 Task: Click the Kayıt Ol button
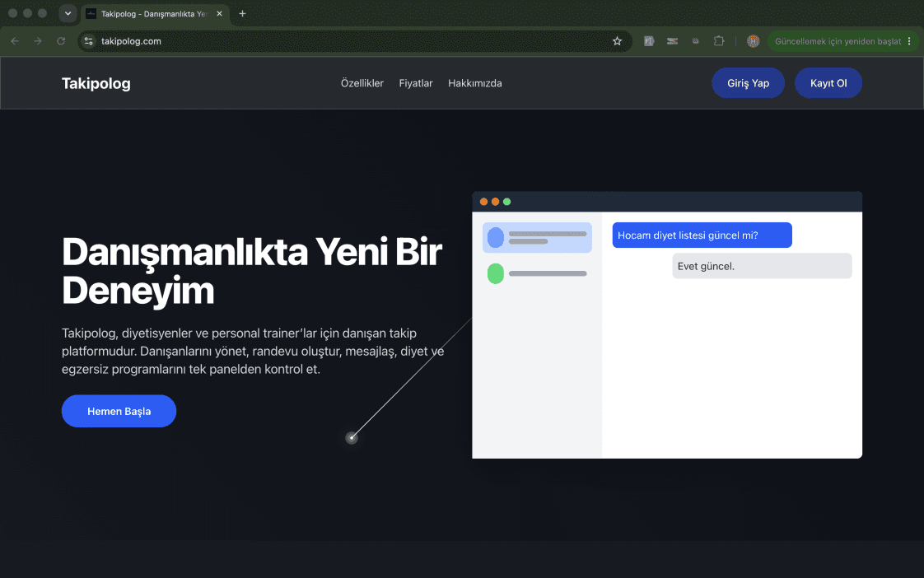coord(828,83)
